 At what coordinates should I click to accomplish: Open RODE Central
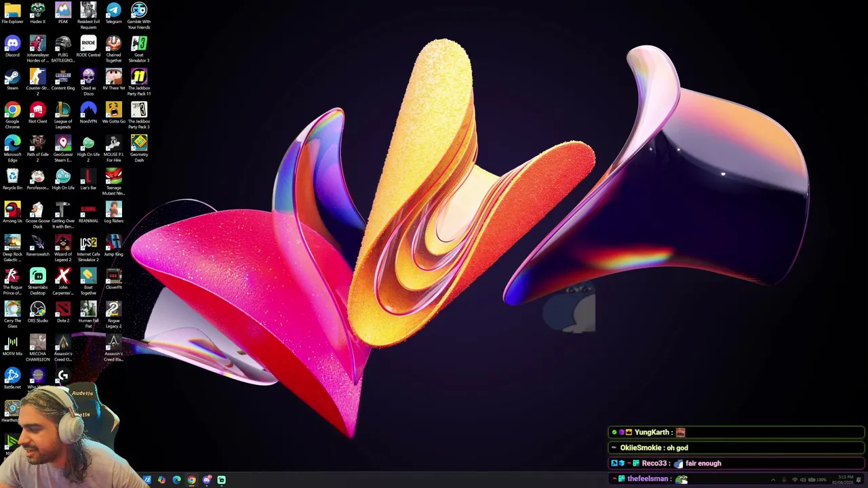pos(88,47)
